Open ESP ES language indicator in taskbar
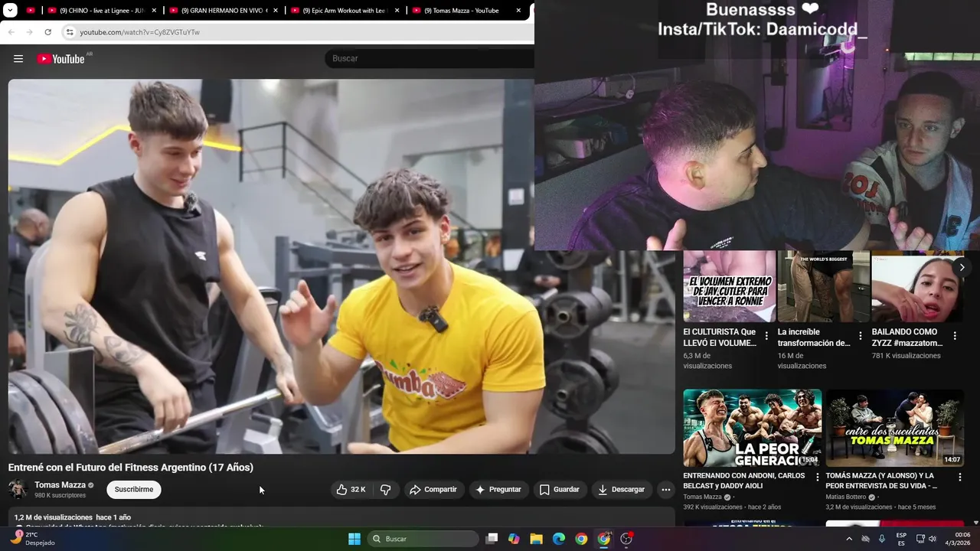 (x=901, y=539)
